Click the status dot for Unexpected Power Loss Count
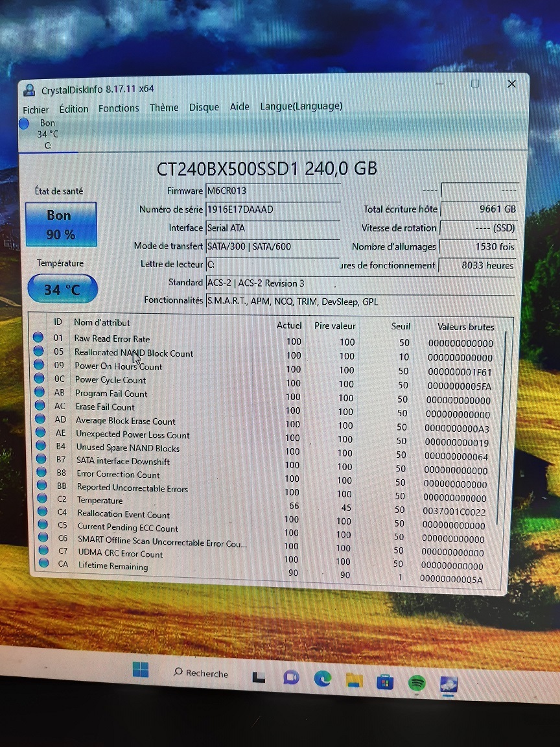 pos(41,432)
